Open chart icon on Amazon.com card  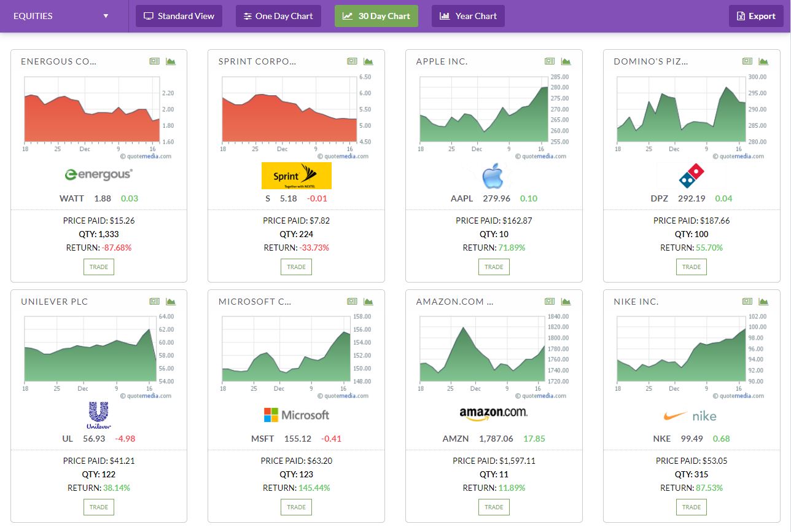click(566, 302)
